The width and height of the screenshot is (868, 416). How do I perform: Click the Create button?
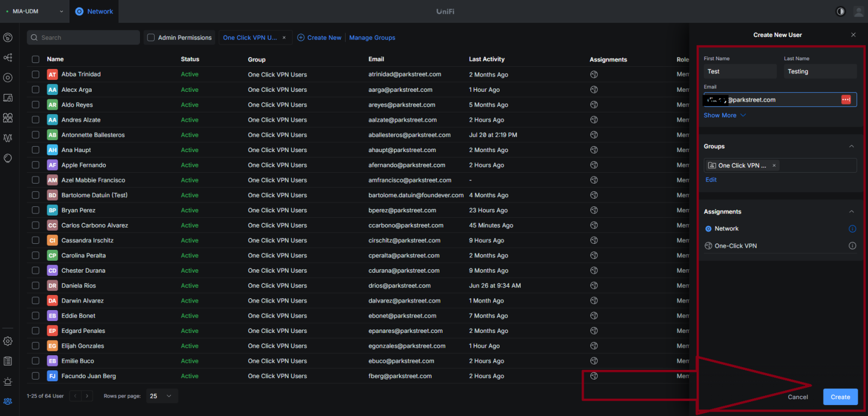(840, 397)
